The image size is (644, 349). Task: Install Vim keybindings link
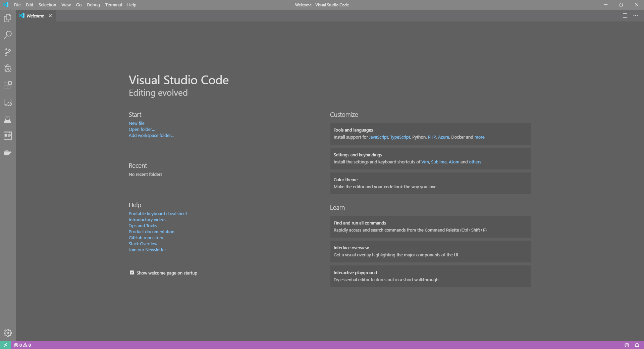click(x=425, y=162)
